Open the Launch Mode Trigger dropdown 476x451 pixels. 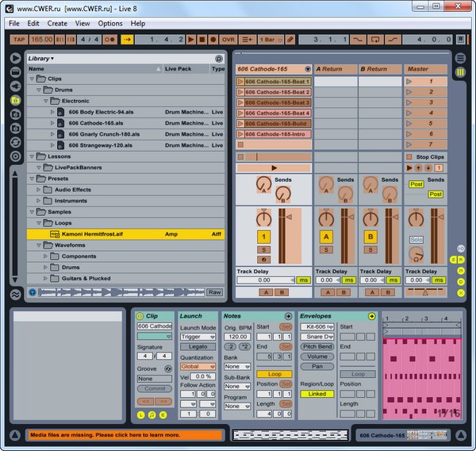(x=195, y=337)
